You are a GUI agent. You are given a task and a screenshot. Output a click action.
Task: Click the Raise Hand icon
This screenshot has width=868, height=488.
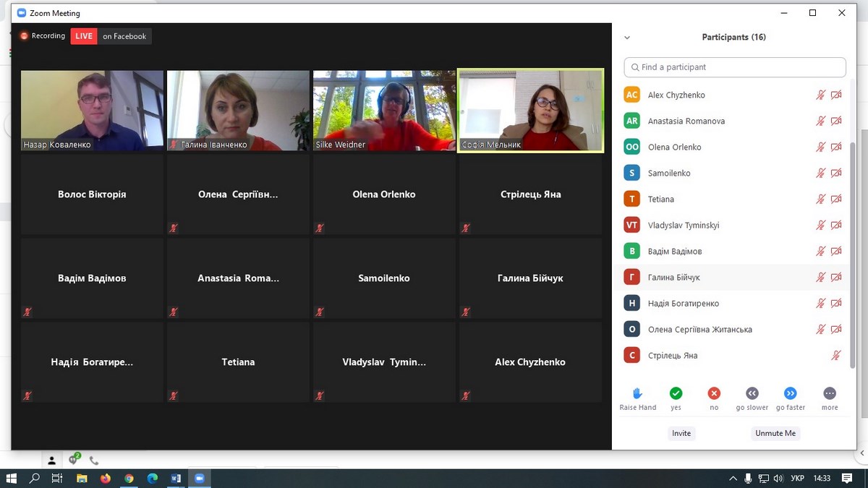(x=637, y=393)
